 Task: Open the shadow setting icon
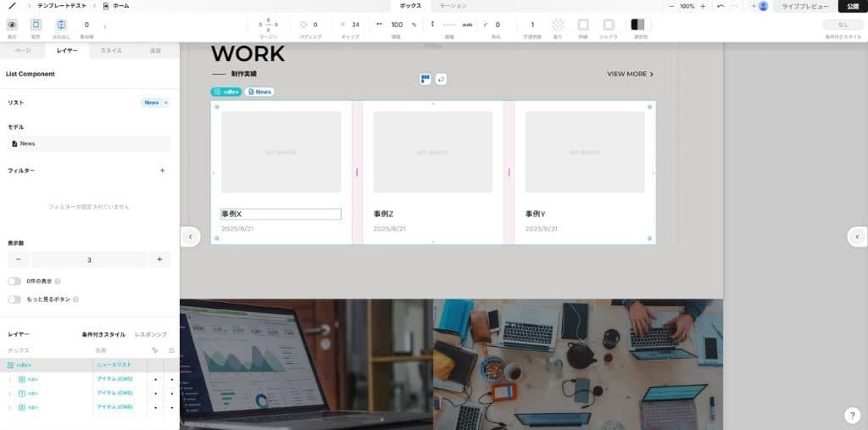pyautogui.click(x=609, y=25)
